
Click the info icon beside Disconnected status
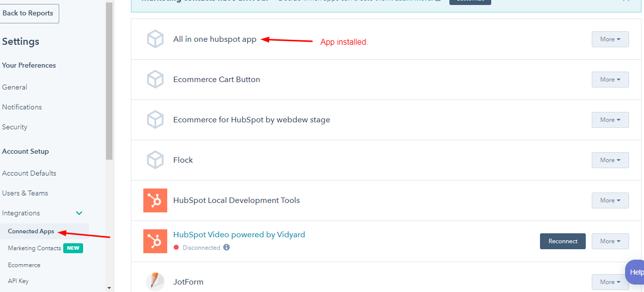[x=226, y=247]
